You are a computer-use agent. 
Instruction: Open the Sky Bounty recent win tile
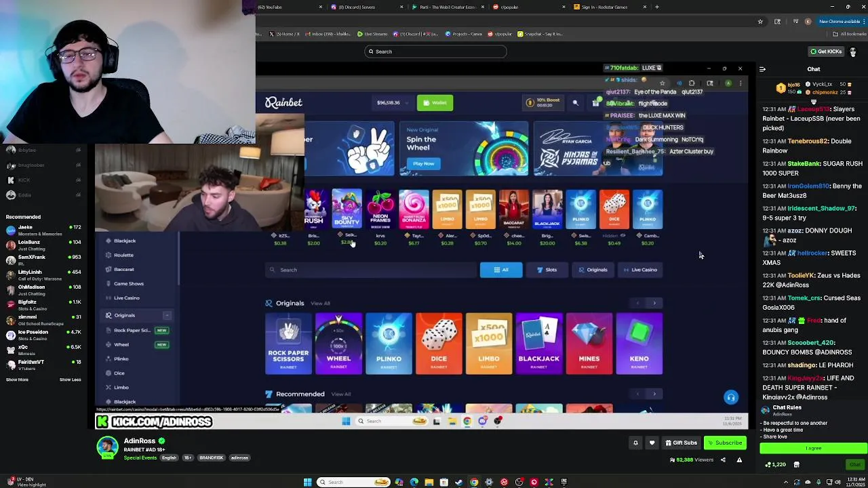pyautogui.click(x=347, y=209)
